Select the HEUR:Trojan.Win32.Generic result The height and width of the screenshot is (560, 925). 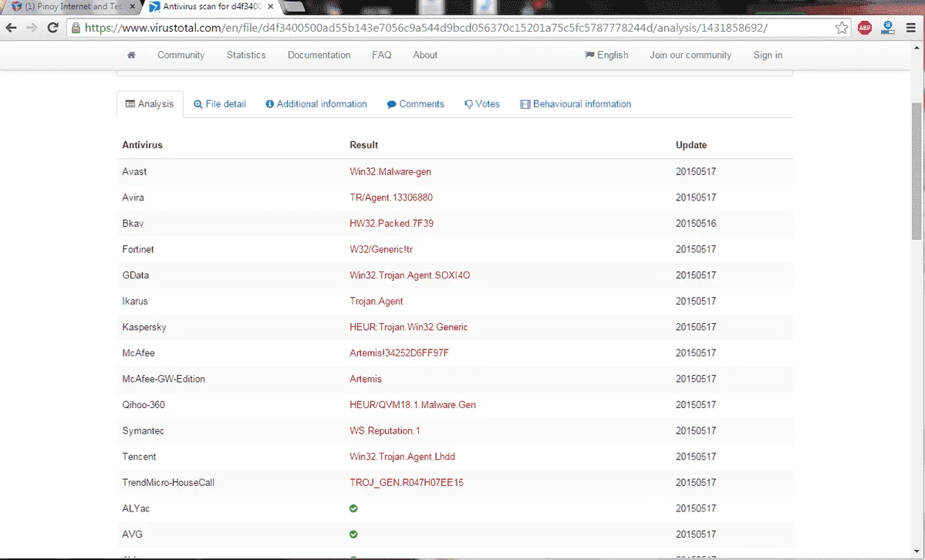(408, 328)
